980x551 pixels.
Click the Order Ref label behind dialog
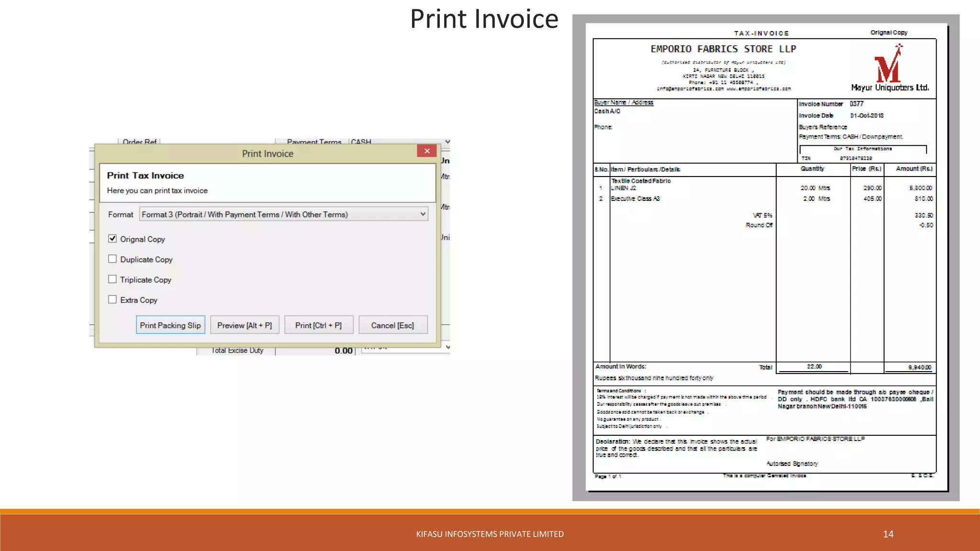(140, 142)
